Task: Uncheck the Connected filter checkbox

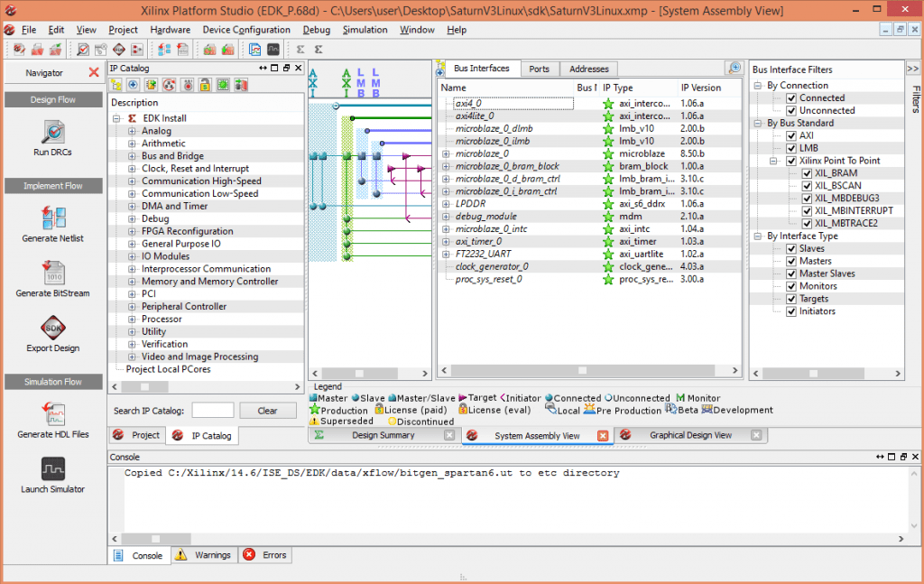Action: click(791, 98)
